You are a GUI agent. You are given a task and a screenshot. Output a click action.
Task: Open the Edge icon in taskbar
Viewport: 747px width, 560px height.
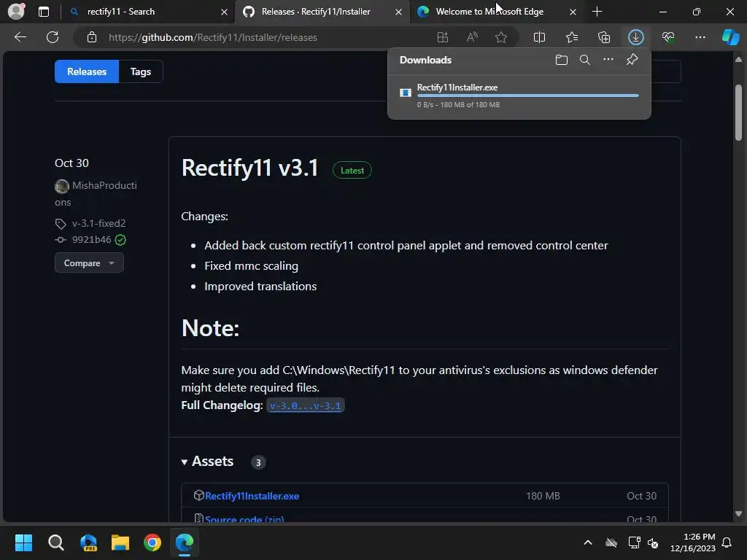pyautogui.click(x=185, y=542)
